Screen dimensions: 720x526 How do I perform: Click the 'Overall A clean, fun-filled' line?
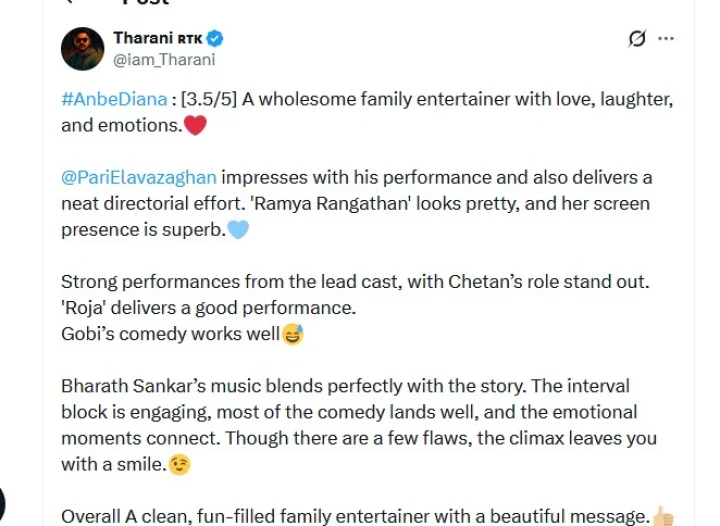coord(356,516)
